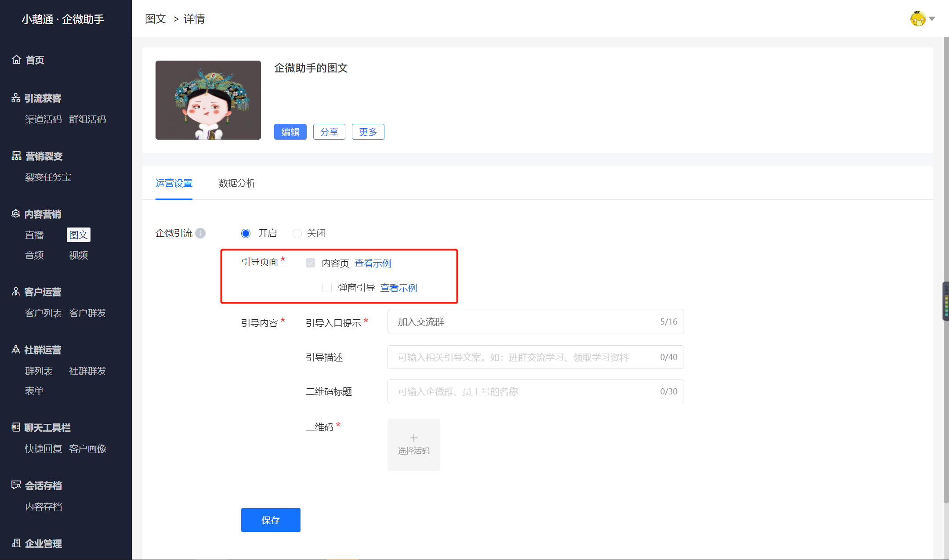The width and height of the screenshot is (949, 560).
Task: Click the 企业管理 building icon
Action: click(16, 543)
